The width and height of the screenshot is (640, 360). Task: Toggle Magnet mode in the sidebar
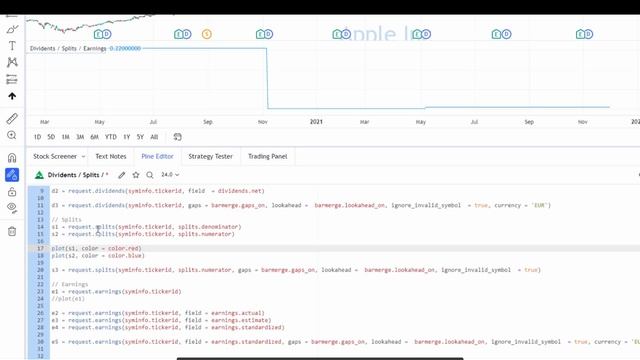(x=12, y=158)
